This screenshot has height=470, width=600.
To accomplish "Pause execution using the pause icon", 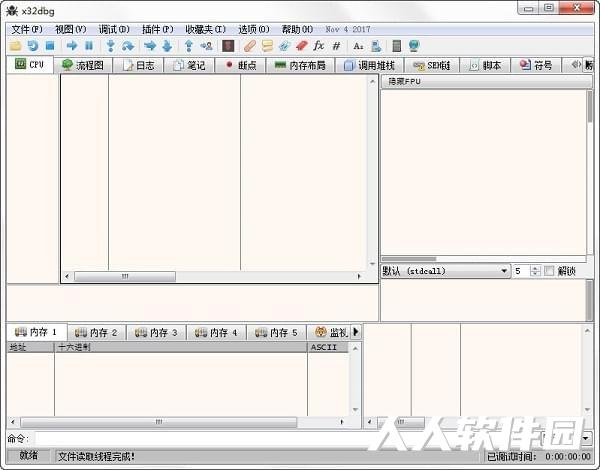I will pyautogui.click(x=89, y=46).
